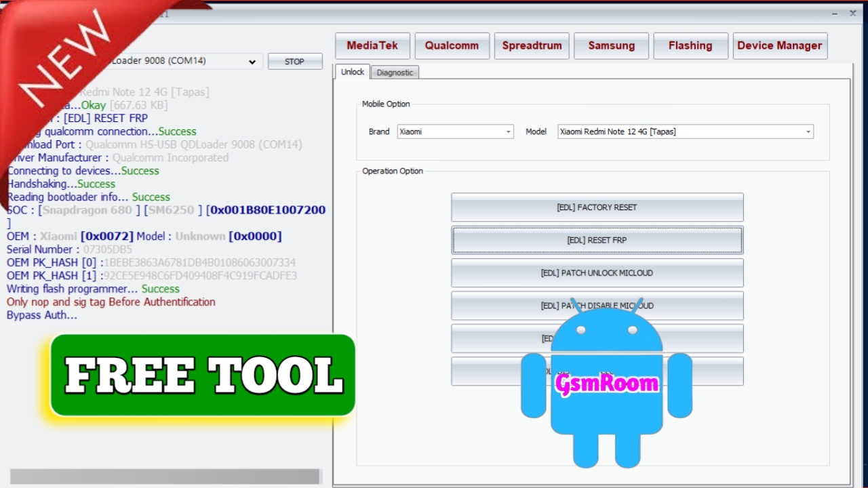This screenshot has height=488, width=868.
Task: Open the Flashing section
Action: click(690, 46)
